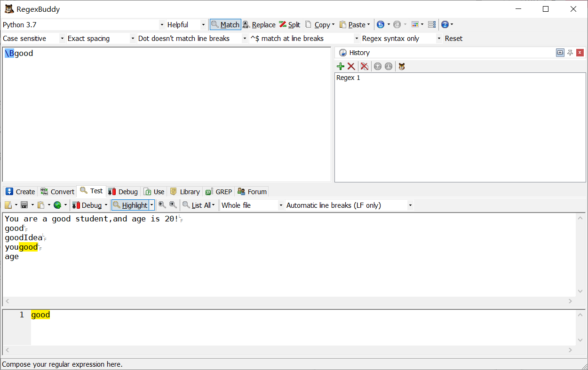Click the Copy regex button
The height and width of the screenshot is (370, 588).
tap(318, 24)
